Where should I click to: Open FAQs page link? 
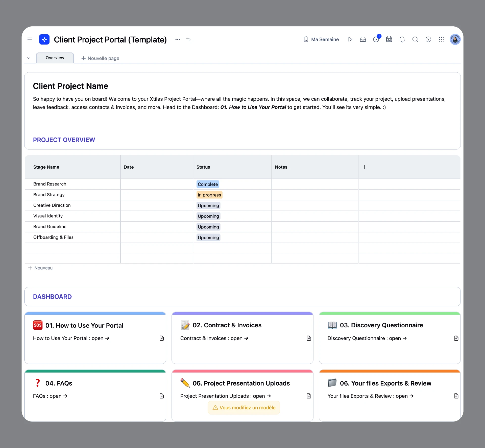point(50,396)
